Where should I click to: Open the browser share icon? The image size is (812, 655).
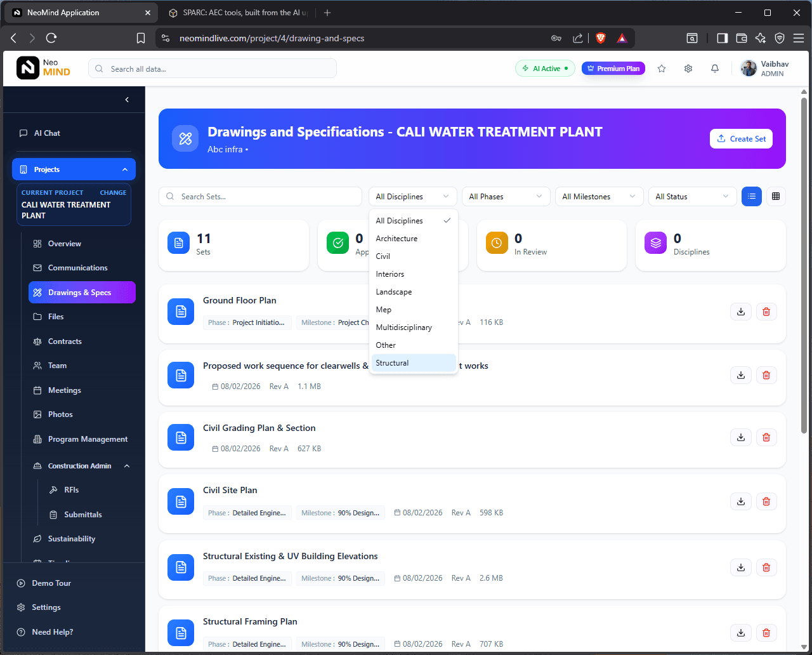578,38
